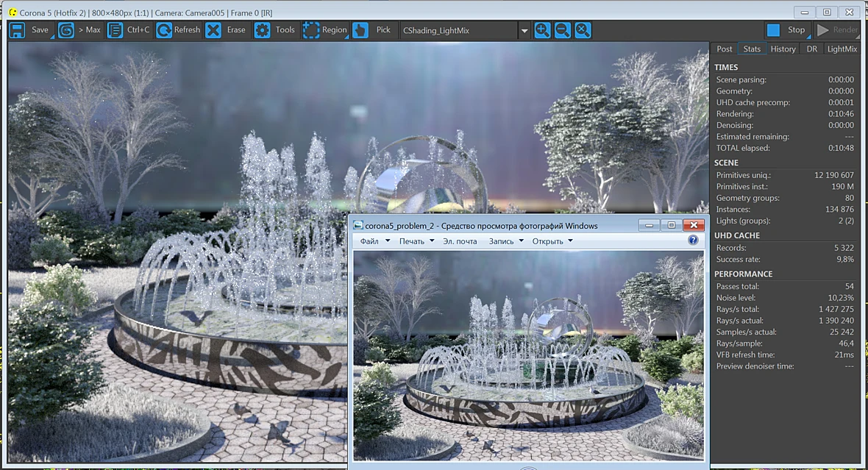Click the Save floppy disk icon
This screenshot has width=868, height=470.
tap(17, 30)
